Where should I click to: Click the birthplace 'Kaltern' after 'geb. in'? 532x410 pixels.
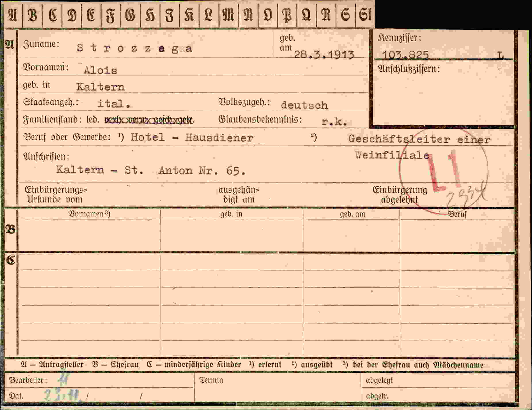[x=100, y=87]
